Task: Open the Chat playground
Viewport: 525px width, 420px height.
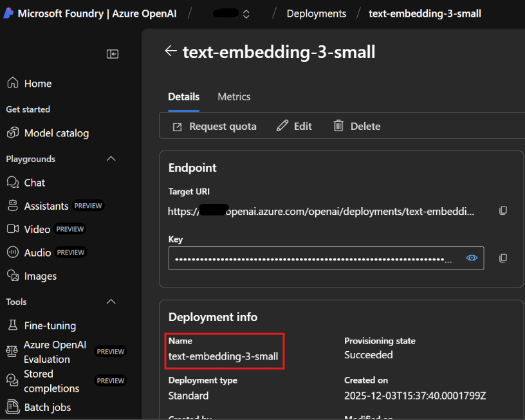Action: click(x=34, y=183)
